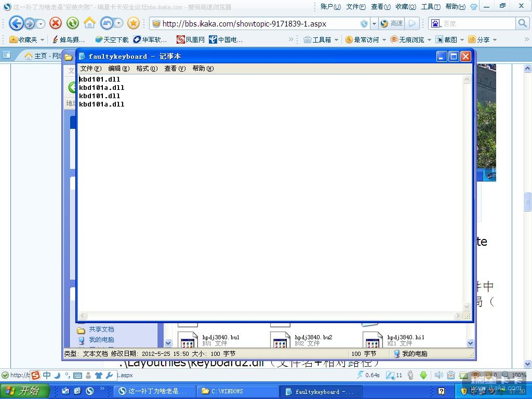Click the Windows 开始 Start button
The image size is (532, 399).
[24, 391]
